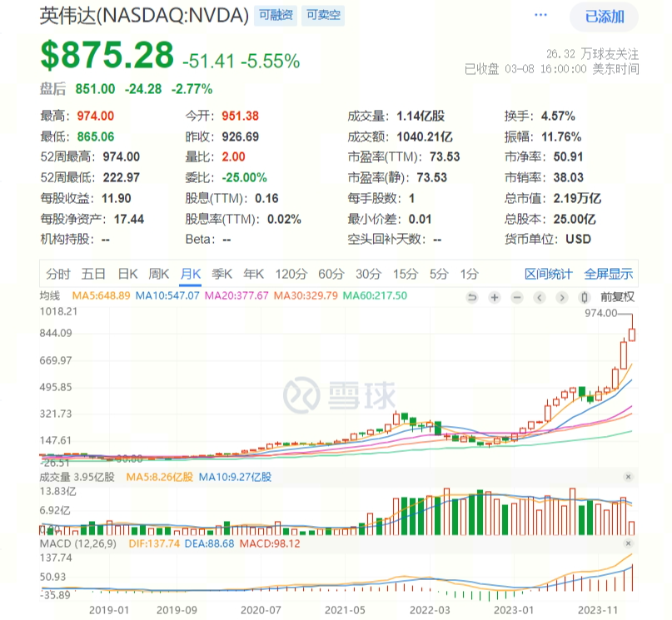The image size is (672, 620).
Task: Click the MA30:329.79 moving average label
Action: tap(306, 296)
